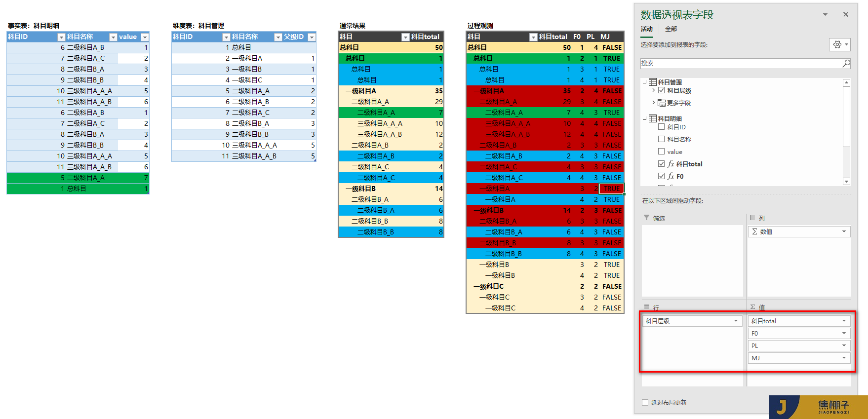Select the PL column header cell
Viewport: 868px width, 419px height.
(x=591, y=37)
